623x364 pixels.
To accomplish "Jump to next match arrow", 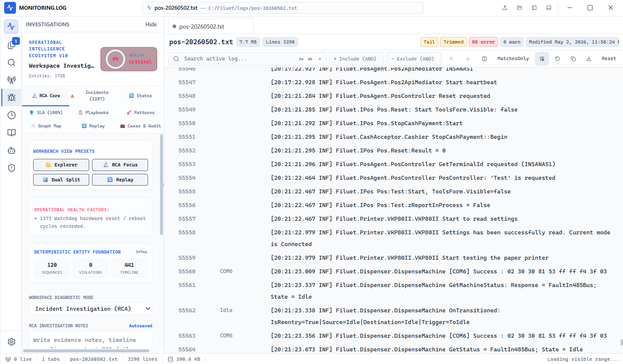I will click(x=468, y=59).
